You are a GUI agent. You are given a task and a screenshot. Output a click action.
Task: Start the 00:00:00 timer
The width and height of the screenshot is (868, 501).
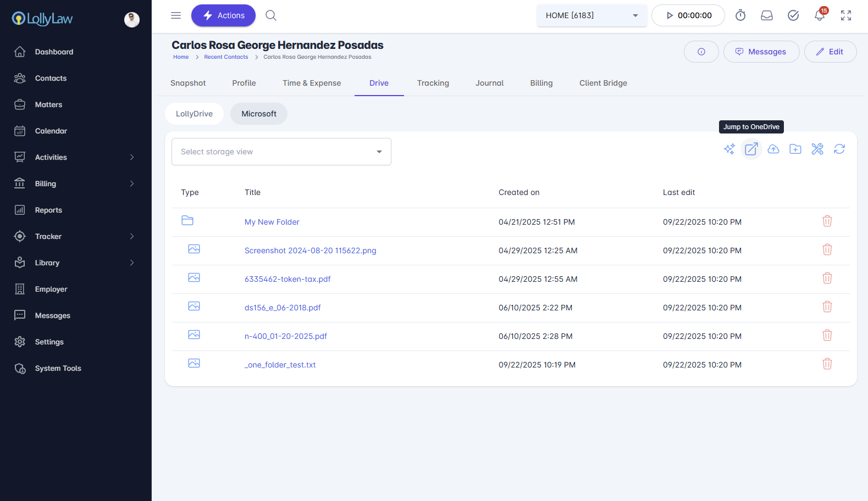(688, 15)
